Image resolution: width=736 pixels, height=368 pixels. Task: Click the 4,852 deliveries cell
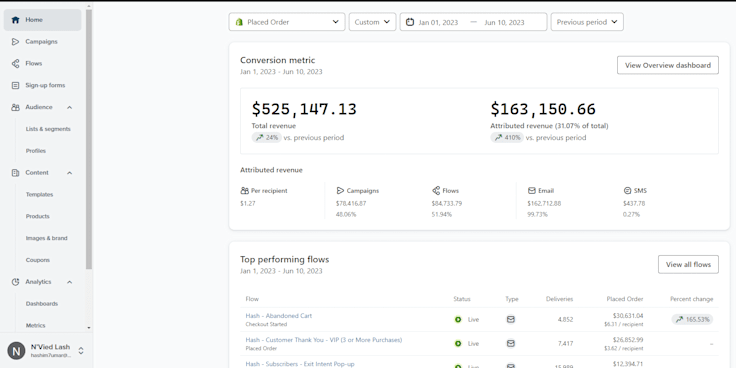tap(565, 320)
